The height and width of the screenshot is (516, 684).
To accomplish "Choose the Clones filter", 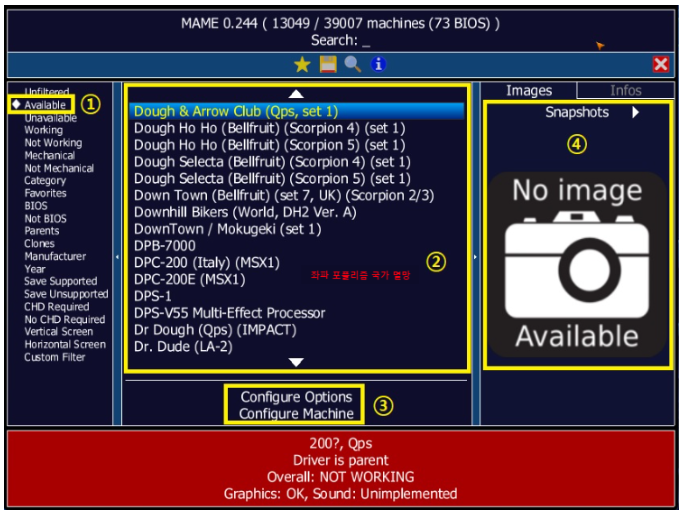I will pos(39,243).
